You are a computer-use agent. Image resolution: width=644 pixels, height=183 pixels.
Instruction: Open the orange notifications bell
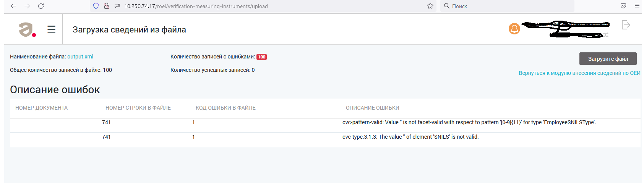click(x=514, y=29)
